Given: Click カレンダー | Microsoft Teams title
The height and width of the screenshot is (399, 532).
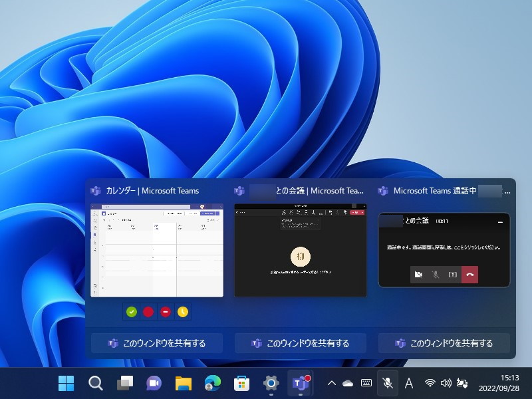Looking at the screenshot, I should pos(153,191).
